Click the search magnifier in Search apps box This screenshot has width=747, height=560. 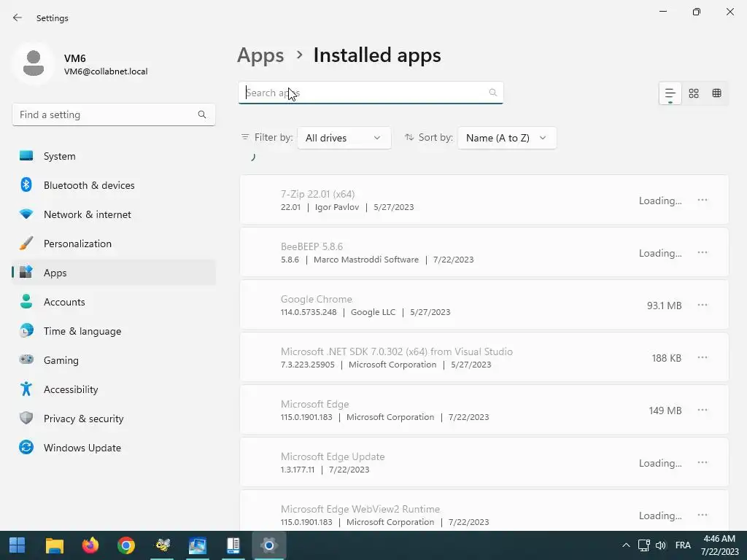click(493, 93)
